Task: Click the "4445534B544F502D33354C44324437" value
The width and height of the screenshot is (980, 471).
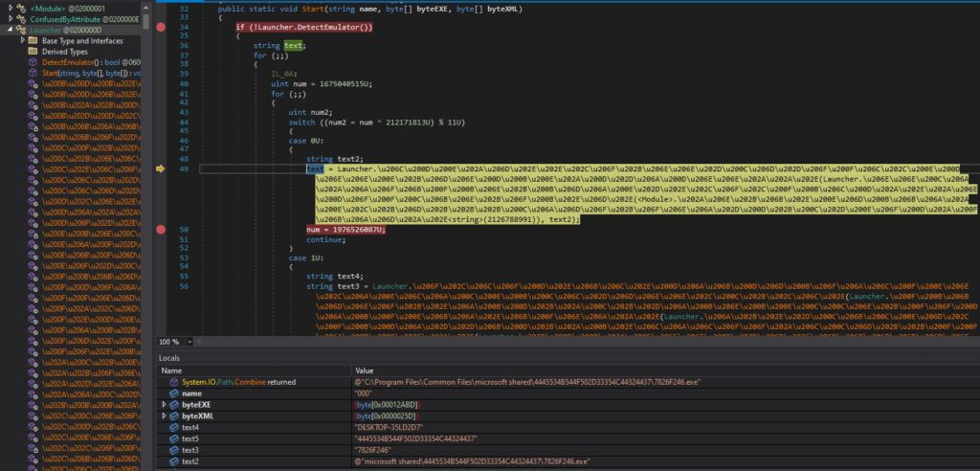Action: [415, 439]
